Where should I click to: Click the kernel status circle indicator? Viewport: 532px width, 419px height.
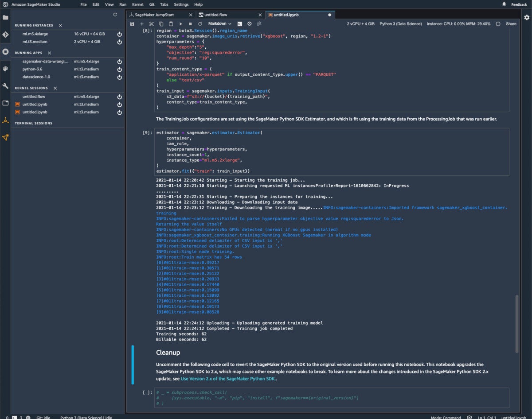point(498,24)
